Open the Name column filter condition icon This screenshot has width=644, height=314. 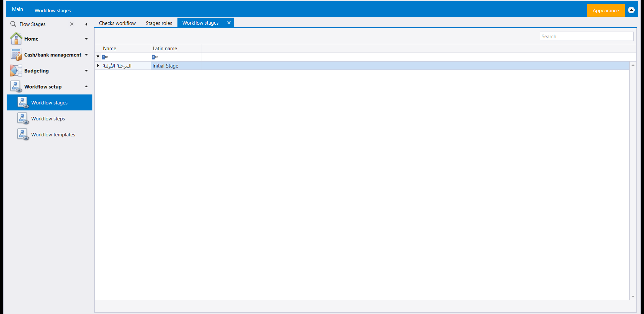point(105,57)
